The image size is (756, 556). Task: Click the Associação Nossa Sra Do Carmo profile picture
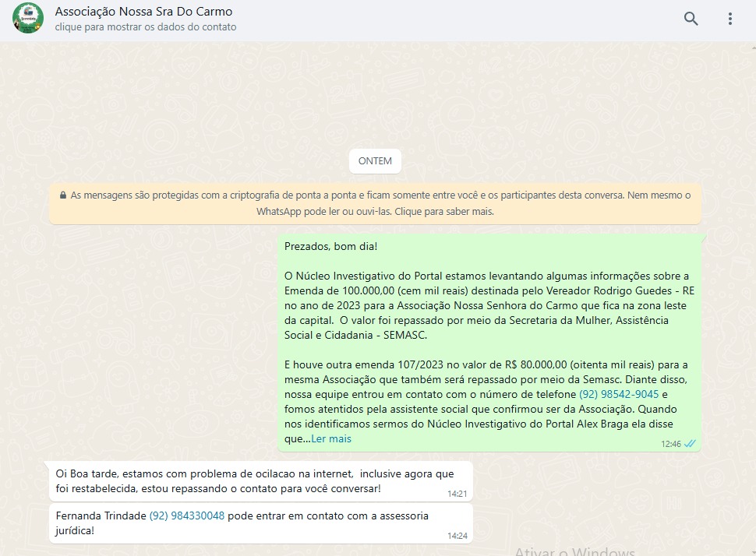28,19
